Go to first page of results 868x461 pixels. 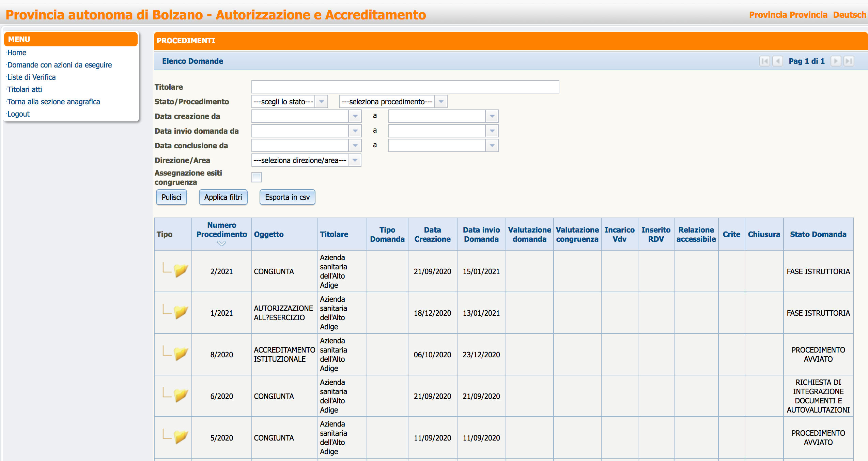click(764, 61)
